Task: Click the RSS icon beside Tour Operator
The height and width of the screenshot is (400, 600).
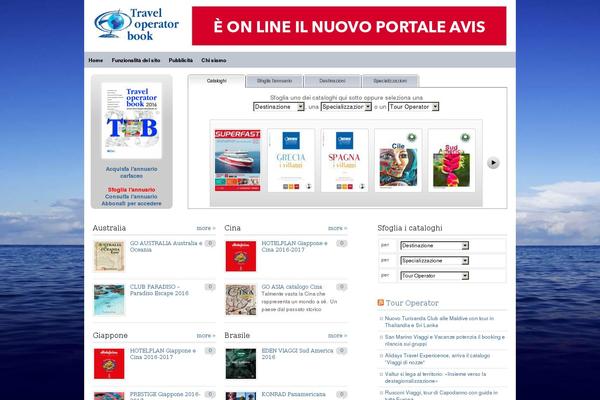Action: click(x=381, y=303)
